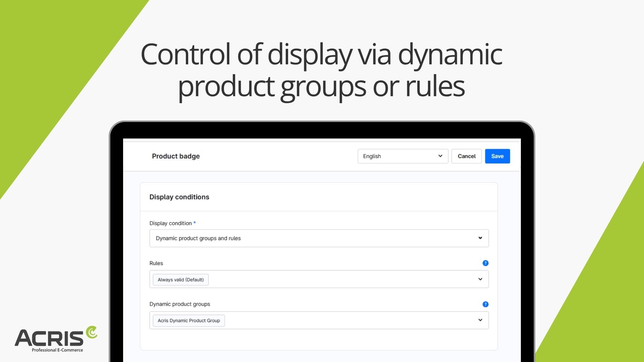Select the "Always valid (Default)" rule tag
The image size is (644, 362).
(180, 280)
